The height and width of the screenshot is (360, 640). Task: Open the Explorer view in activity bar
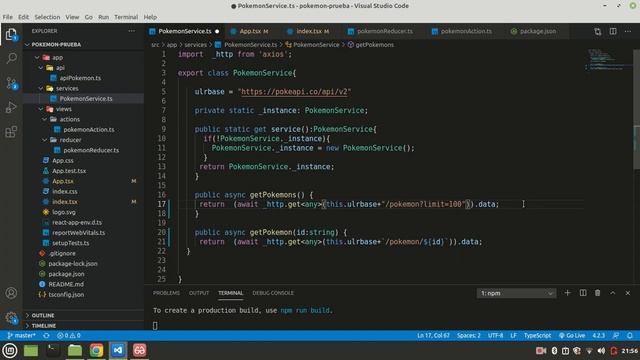coord(11,34)
